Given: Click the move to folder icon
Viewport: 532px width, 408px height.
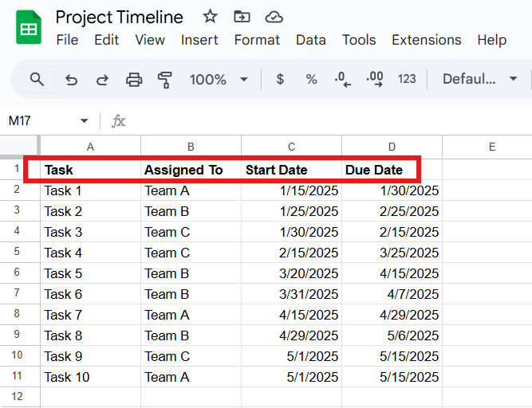Looking at the screenshot, I should click(x=241, y=17).
